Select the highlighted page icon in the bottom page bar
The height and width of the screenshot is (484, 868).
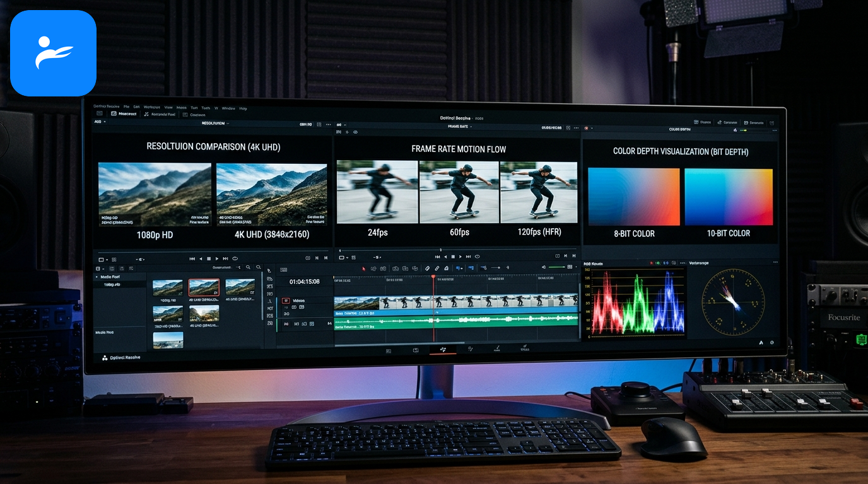[x=443, y=349]
